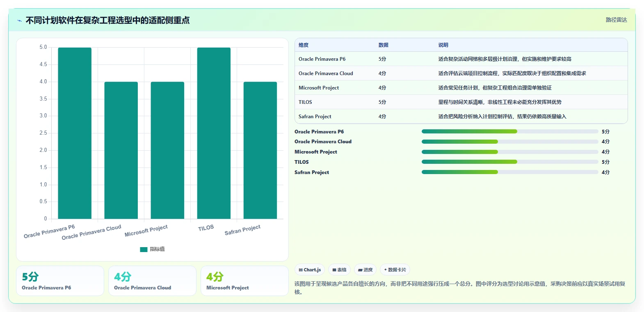Open the 4分 Microsoft Project data card

click(x=244, y=281)
